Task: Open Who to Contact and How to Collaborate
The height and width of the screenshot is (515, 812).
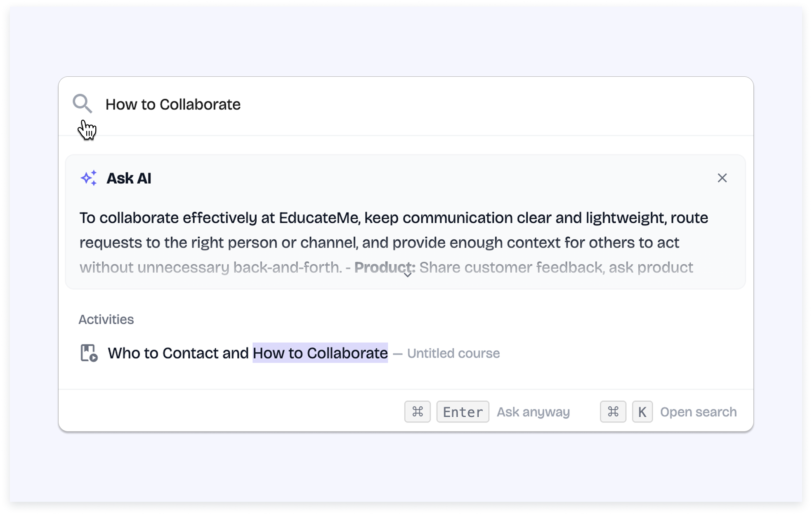Action: (248, 353)
